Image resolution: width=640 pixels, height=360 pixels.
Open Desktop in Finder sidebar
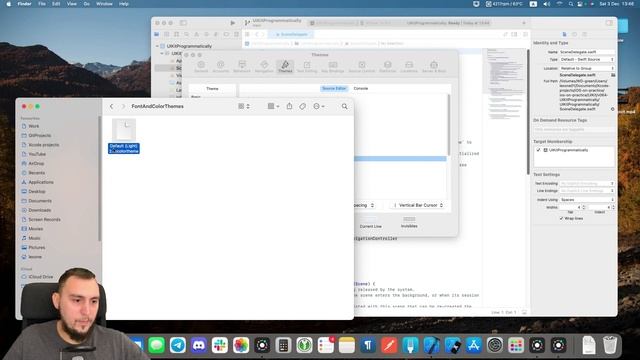coord(37,191)
